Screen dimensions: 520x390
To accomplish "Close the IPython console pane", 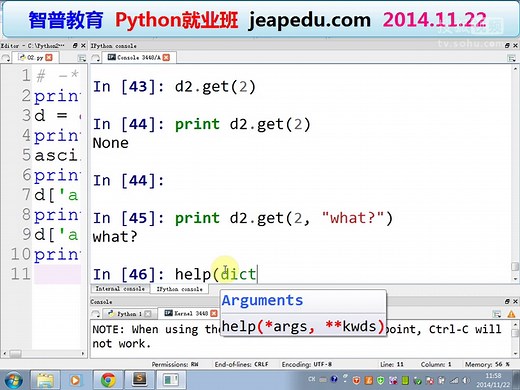I will point(515,45).
